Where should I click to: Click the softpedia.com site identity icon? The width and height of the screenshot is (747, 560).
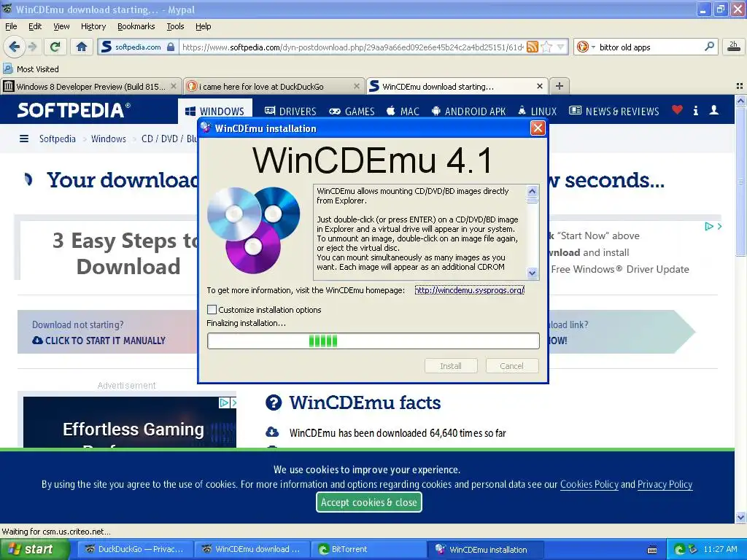click(x=137, y=47)
